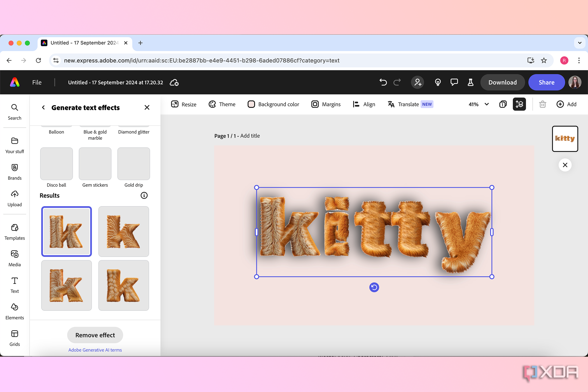Close the Generate text effects panel
Viewport: 588px width, 392px height.
tap(147, 108)
